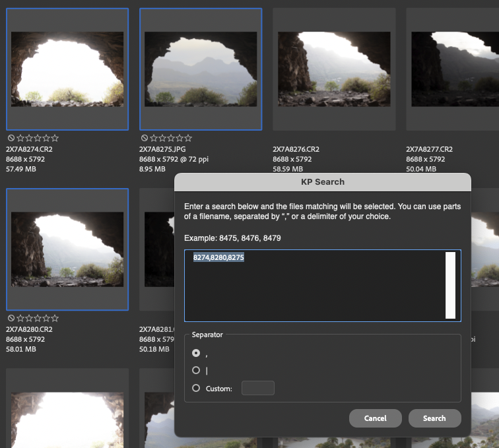Click the reject icon under 2X7A8274.CR2
Screen dimensions: 499x448
[11, 138]
